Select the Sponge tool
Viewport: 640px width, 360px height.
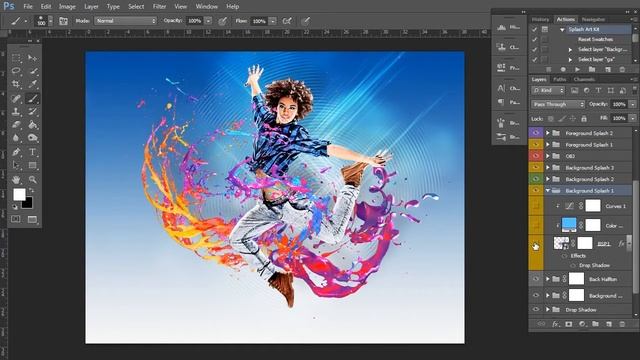point(32,138)
